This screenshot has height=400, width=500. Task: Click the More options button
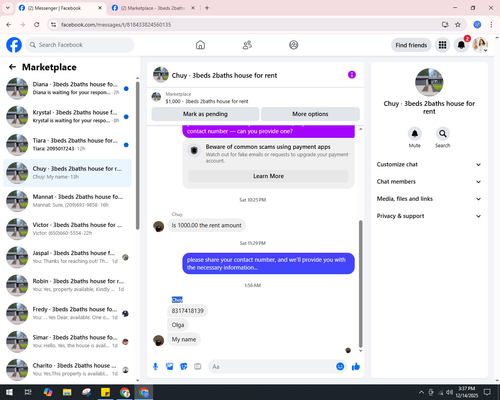point(310,114)
